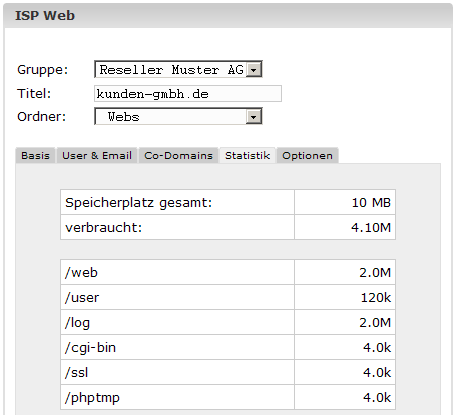
Task: Click the /user directory row
Action: point(228,297)
